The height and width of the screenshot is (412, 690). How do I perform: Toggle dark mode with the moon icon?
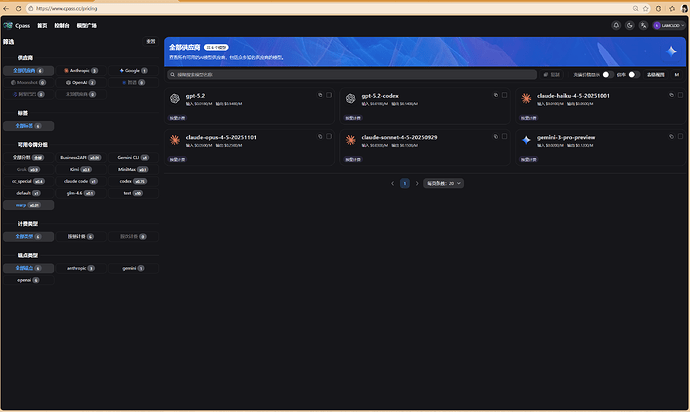click(630, 26)
